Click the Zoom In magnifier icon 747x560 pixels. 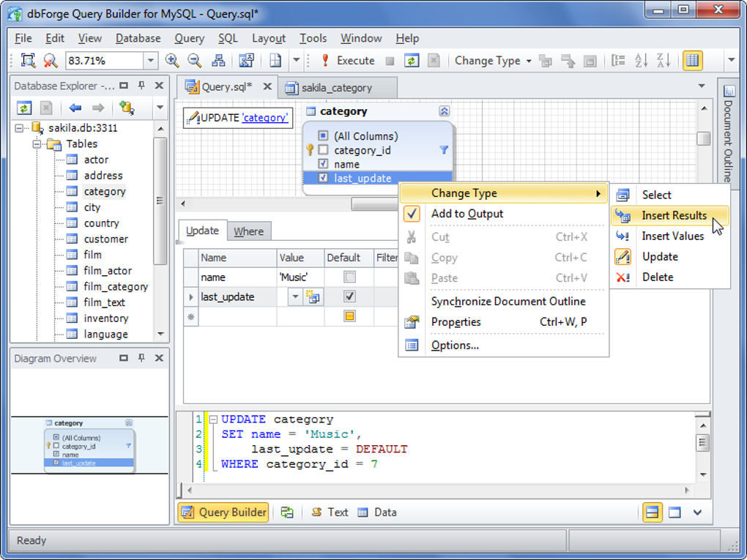pos(172,61)
